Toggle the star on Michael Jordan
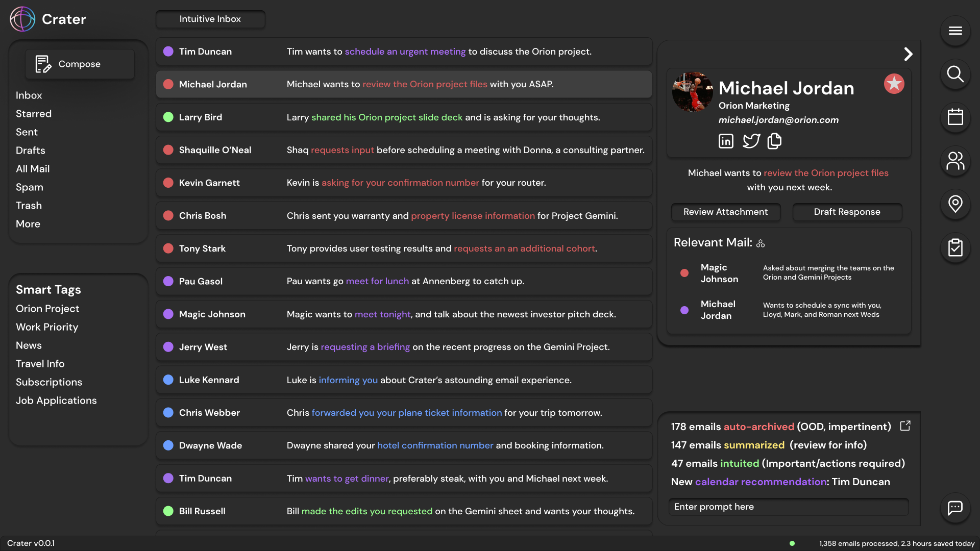The image size is (980, 551). coord(894,84)
